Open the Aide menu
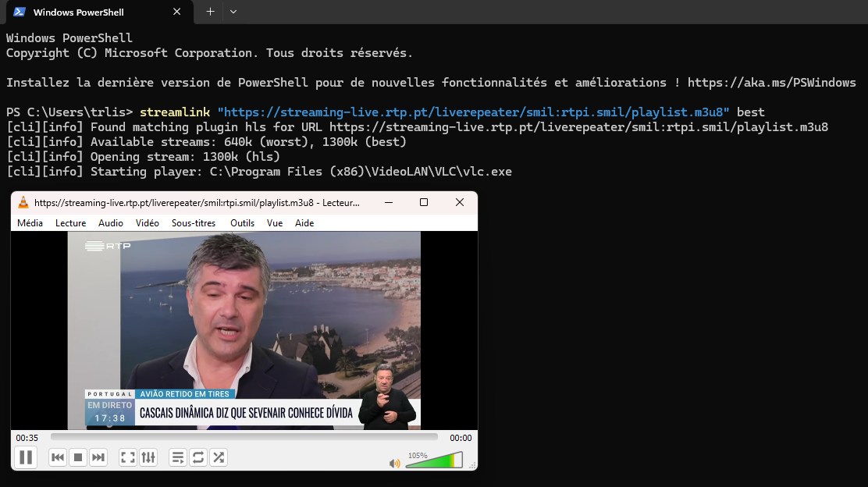The height and width of the screenshot is (487, 868). [304, 223]
